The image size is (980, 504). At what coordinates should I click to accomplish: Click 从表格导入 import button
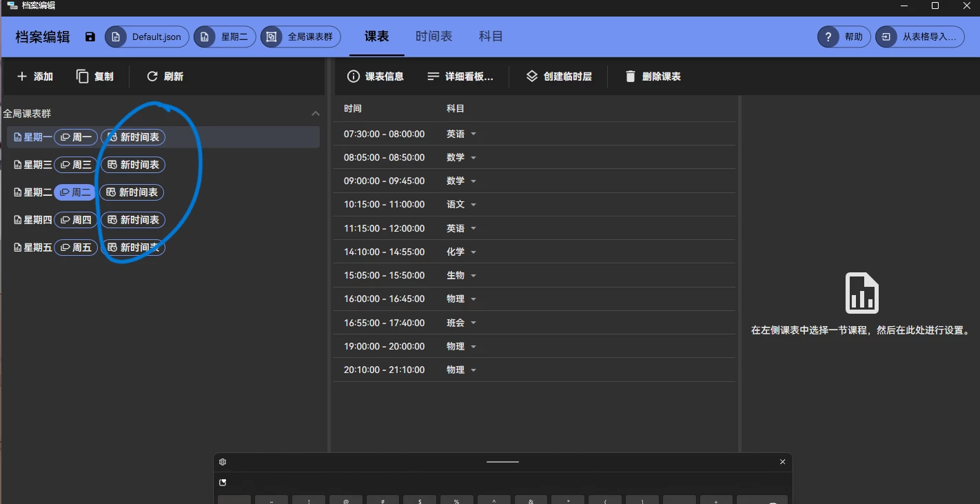pos(919,37)
